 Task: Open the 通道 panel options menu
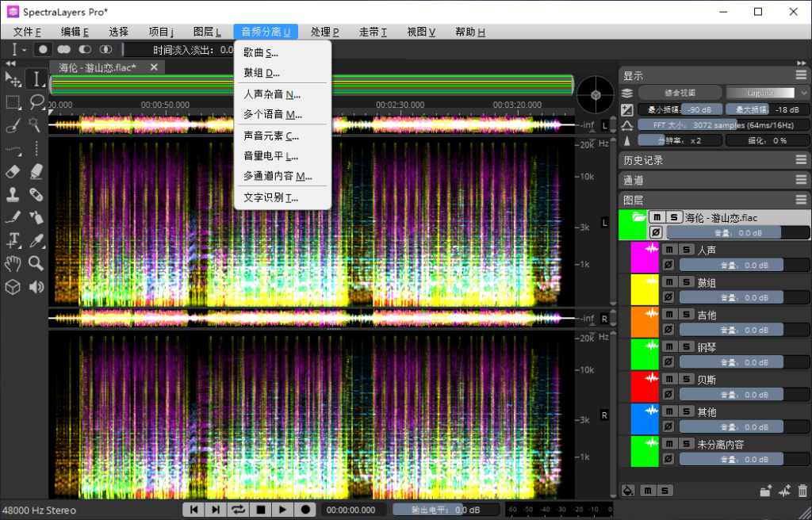tap(801, 180)
